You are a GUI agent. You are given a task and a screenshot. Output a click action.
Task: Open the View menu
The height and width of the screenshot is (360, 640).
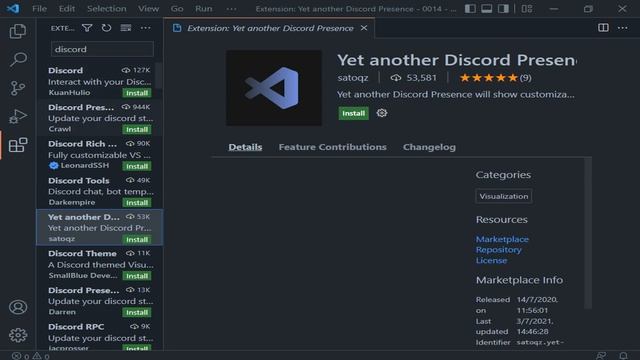148,9
